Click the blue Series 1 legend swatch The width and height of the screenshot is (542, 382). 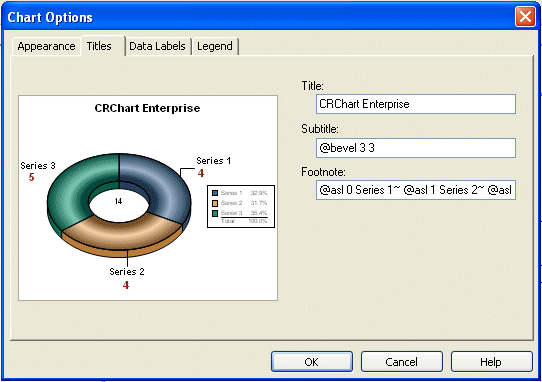(215, 193)
